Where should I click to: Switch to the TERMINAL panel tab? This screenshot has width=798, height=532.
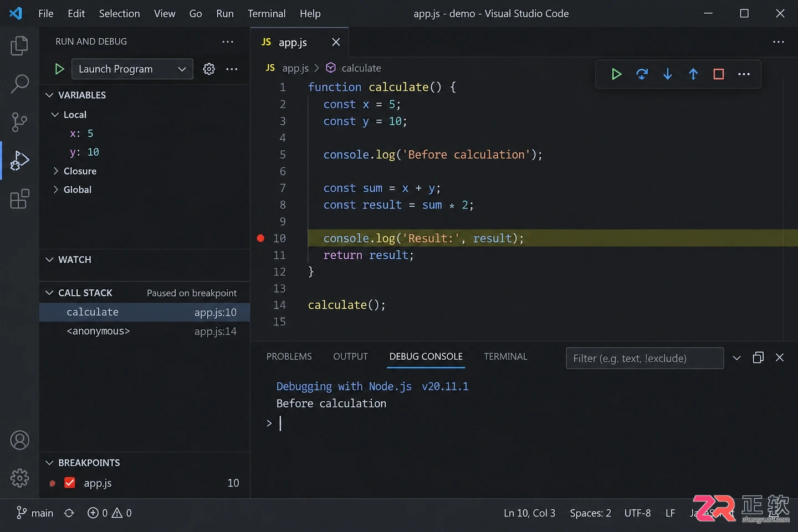505,356
